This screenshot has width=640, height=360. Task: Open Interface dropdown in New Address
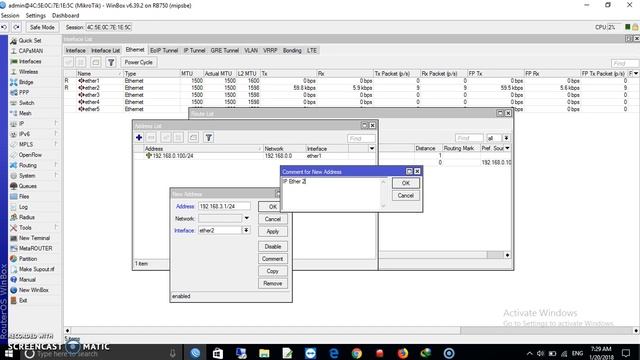246,230
